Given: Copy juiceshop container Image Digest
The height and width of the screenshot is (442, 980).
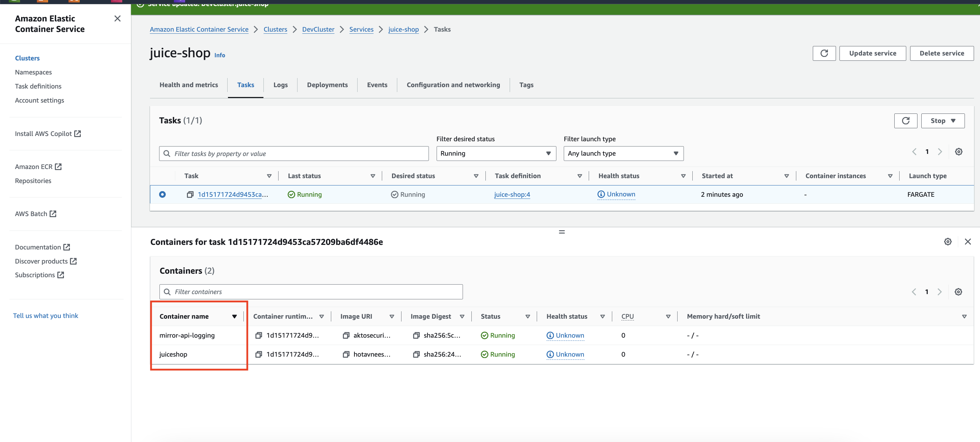Looking at the screenshot, I should (x=416, y=354).
